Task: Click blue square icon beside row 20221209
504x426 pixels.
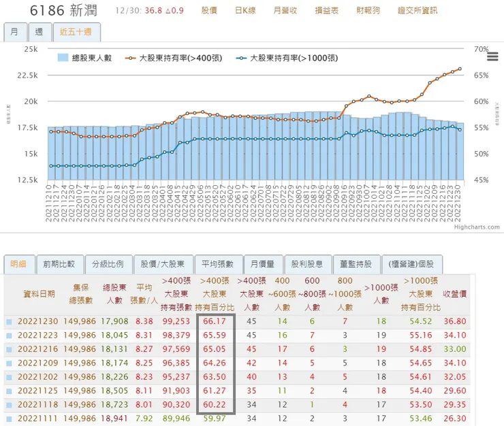Action: [10, 363]
